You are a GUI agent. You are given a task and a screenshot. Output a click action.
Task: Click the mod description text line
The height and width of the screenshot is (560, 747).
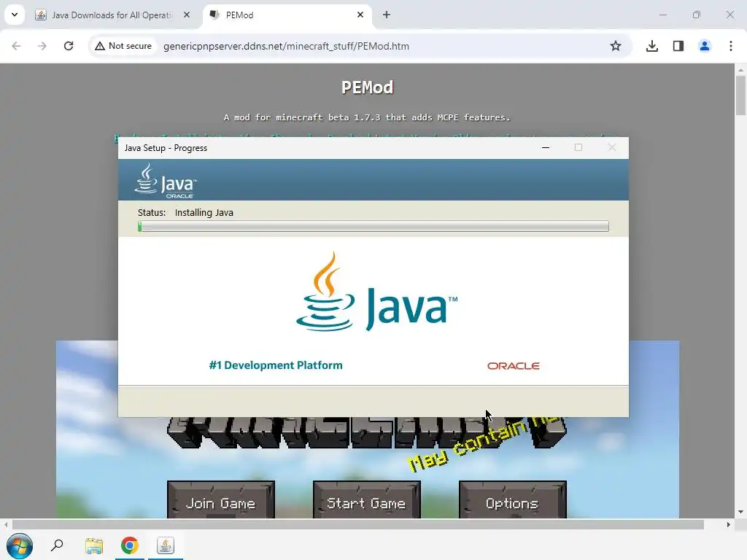coord(367,117)
